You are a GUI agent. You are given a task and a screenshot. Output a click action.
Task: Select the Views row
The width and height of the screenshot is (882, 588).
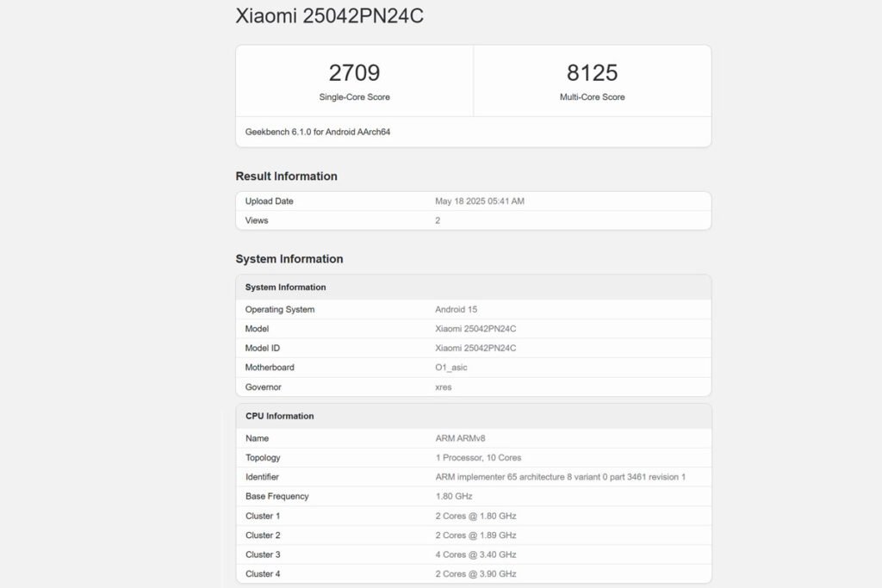[x=473, y=220]
